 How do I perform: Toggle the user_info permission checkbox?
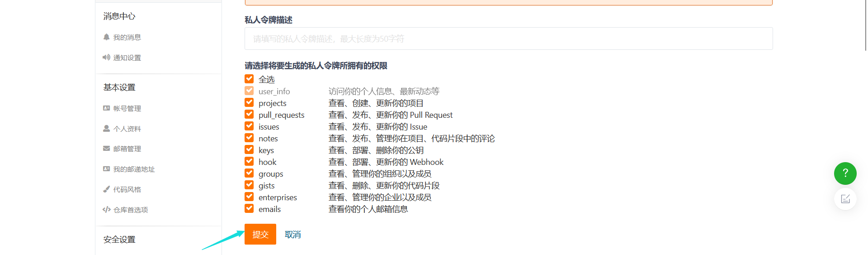click(249, 91)
